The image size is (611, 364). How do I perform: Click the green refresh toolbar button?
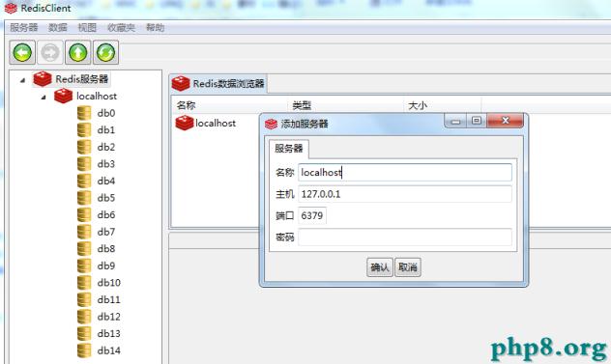(x=105, y=52)
